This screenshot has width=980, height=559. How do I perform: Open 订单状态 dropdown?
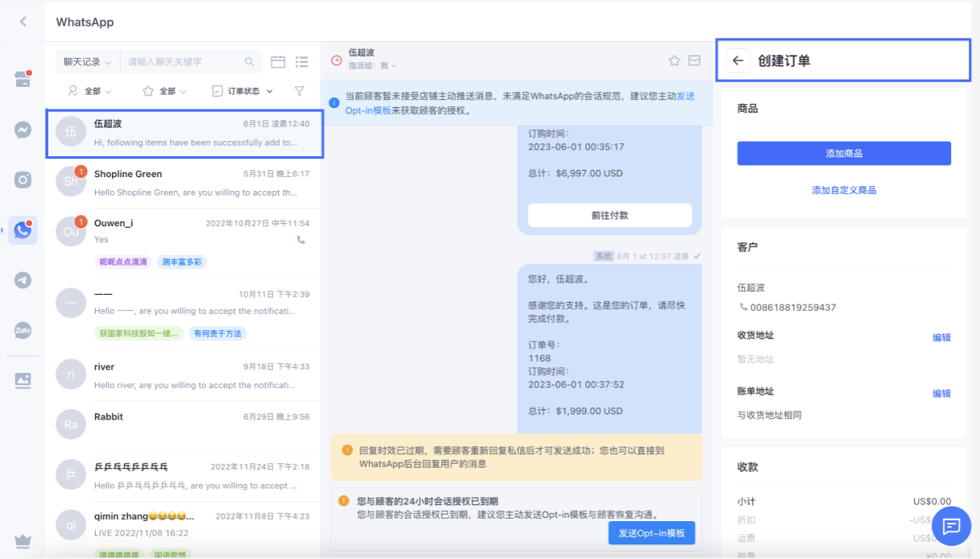pos(243,91)
